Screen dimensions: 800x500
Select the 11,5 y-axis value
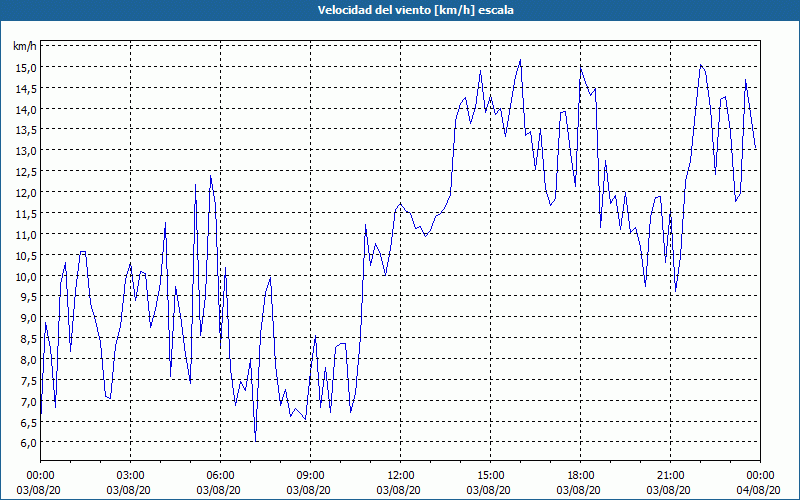(25, 213)
